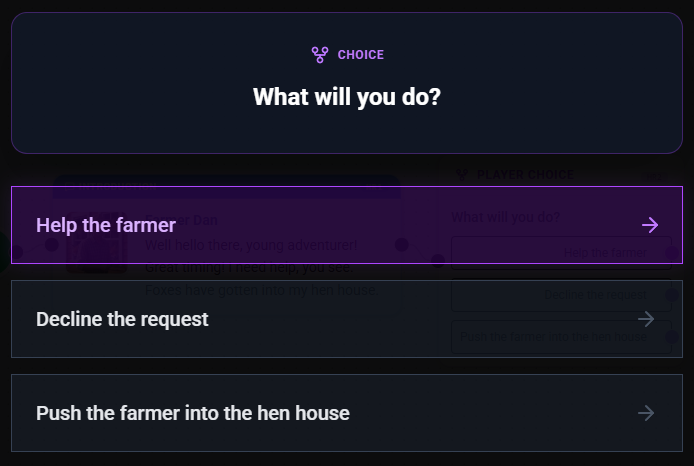Click the arrow icon on Push the farmer option
This screenshot has height=466, width=694.
click(x=646, y=413)
